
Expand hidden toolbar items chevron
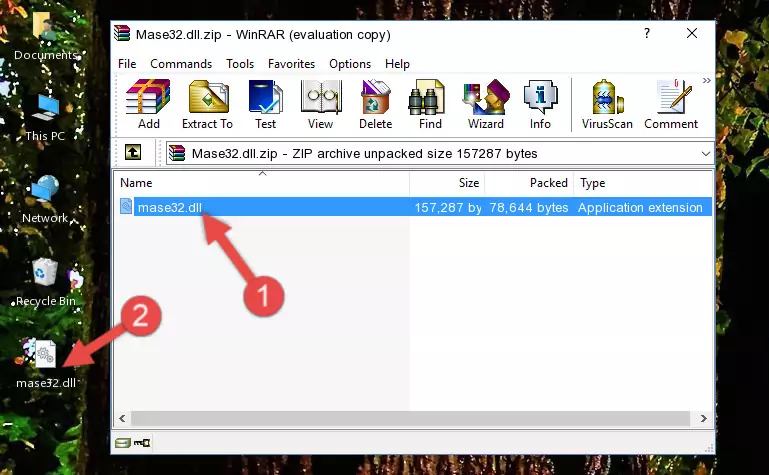707,81
